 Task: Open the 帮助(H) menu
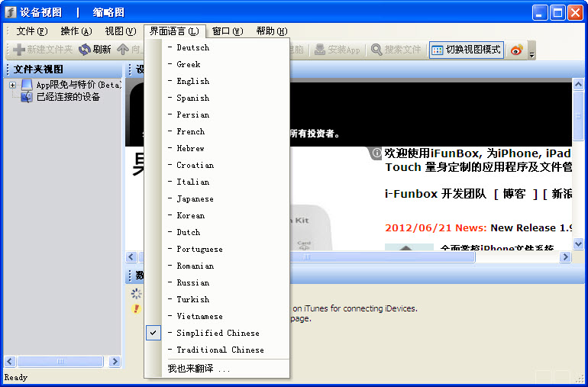[x=272, y=31]
